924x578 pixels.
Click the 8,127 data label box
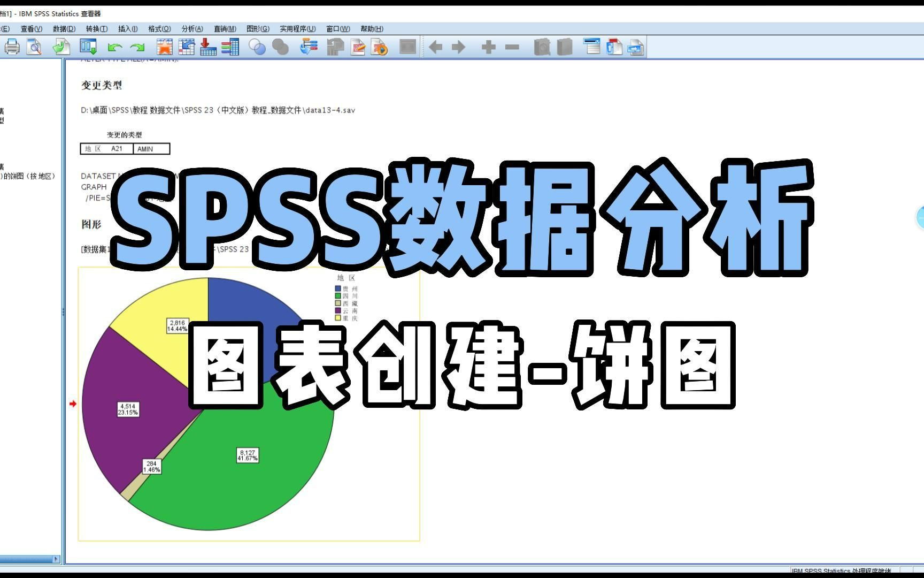[248, 455]
